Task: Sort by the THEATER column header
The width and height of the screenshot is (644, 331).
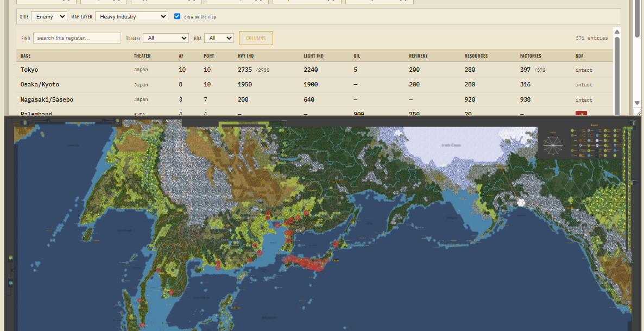Action: 142,56
